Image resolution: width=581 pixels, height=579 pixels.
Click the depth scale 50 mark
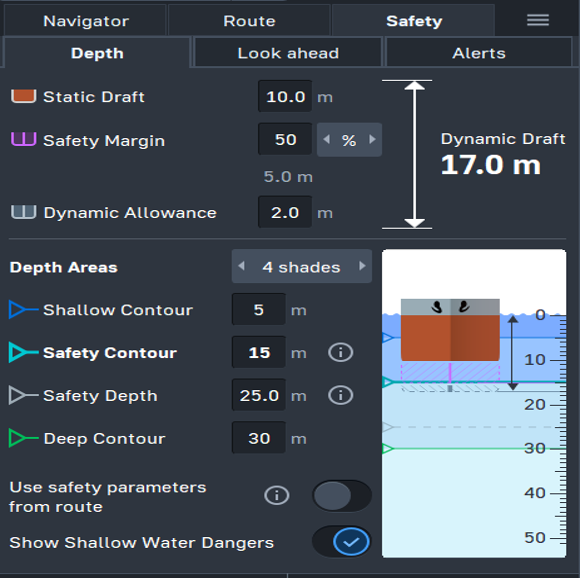pos(535,538)
